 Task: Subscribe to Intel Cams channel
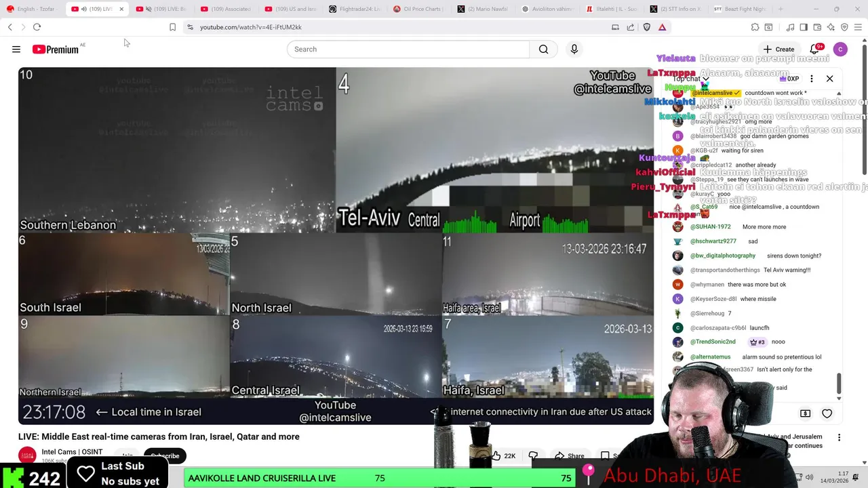click(165, 456)
